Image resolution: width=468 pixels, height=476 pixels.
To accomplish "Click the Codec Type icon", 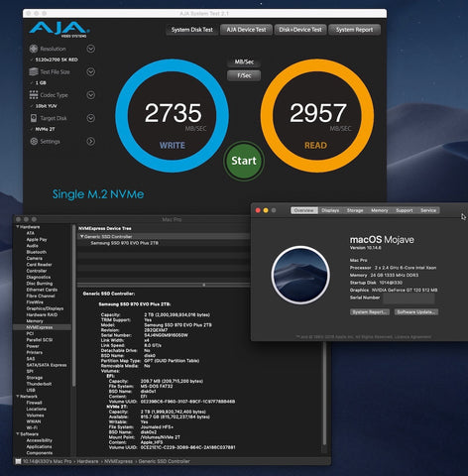I will 34,95.
